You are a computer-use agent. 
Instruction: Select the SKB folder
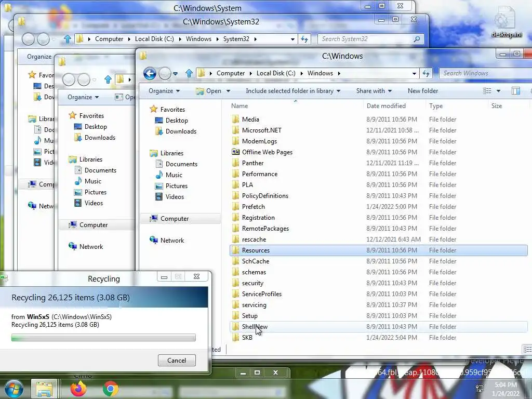click(x=247, y=338)
